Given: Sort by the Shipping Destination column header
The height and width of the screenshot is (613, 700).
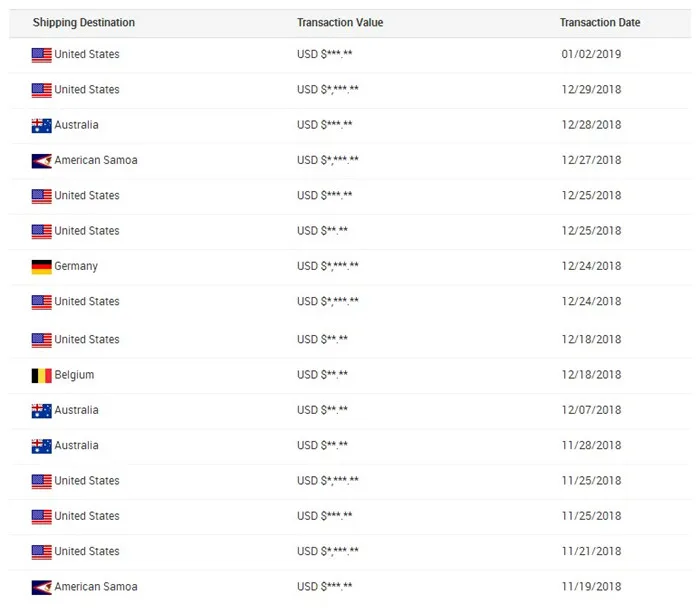Looking at the screenshot, I should [84, 23].
